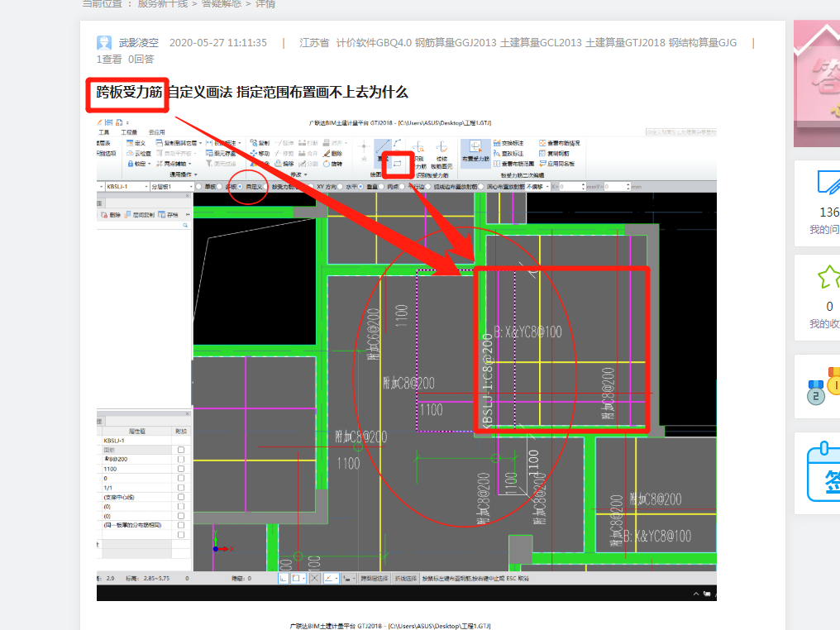Click 存盘 in the component list panel
Screen dimensions: 840x630
[x=168, y=214]
